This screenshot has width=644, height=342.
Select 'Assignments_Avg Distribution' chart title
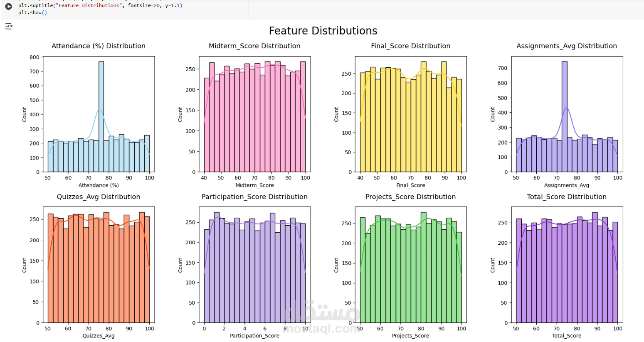567,46
